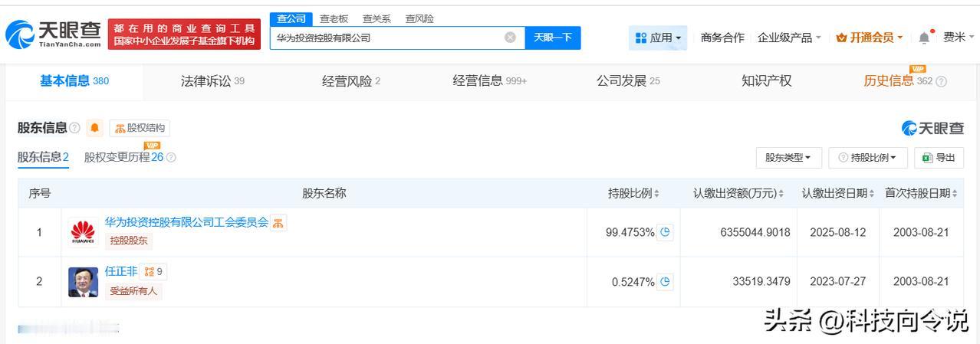Click into company name search field
980x344 pixels.
point(387,38)
